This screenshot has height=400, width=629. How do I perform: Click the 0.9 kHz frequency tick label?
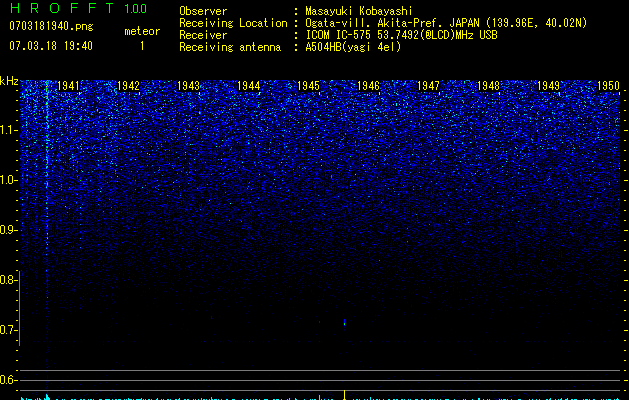pyautogui.click(x=8, y=230)
